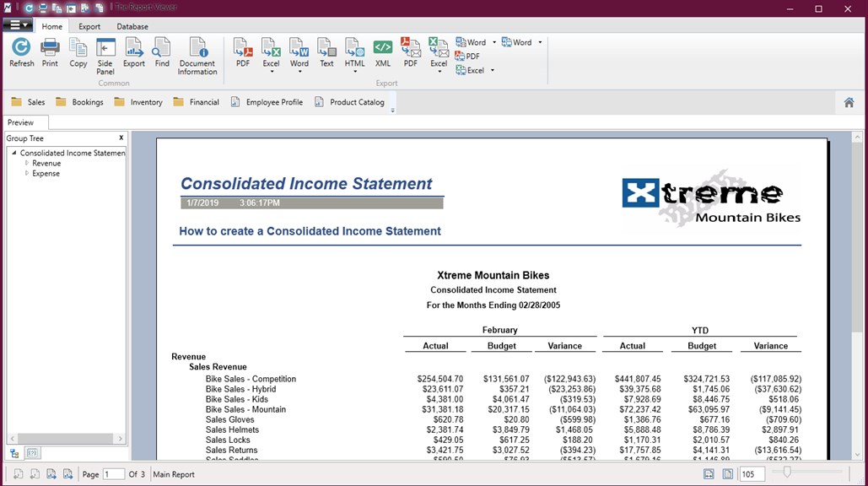Open the Inventory folder
Image resolution: width=868 pixels, height=486 pixels.
pyautogui.click(x=138, y=102)
